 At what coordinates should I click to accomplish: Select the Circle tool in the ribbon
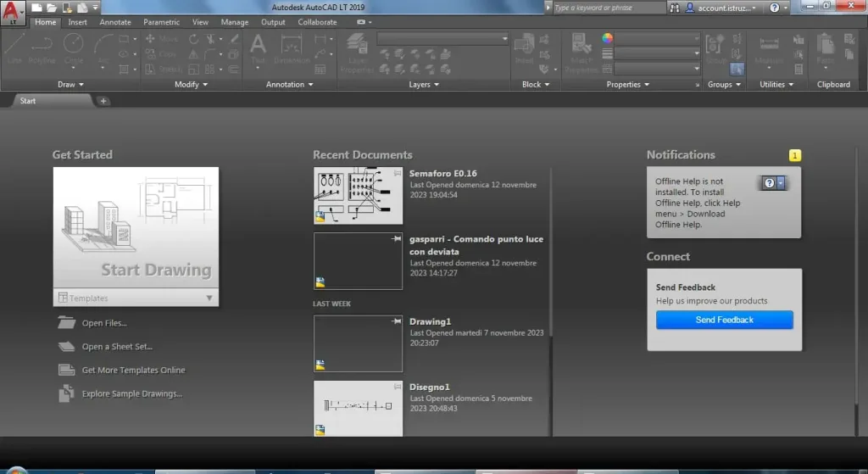tap(74, 47)
